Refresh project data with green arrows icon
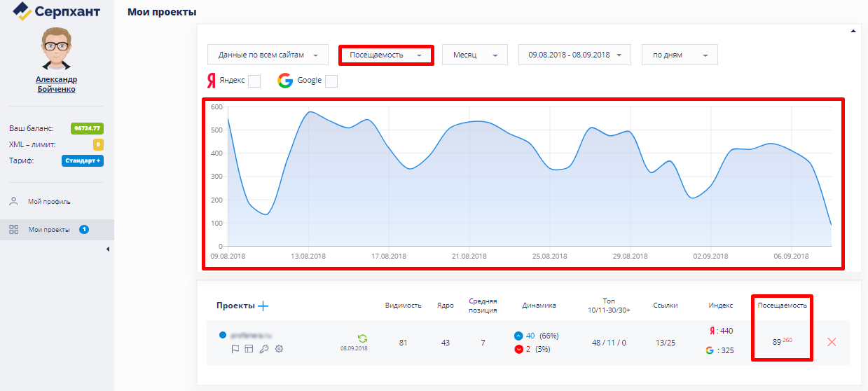The height and width of the screenshot is (391, 868). (362, 338)
